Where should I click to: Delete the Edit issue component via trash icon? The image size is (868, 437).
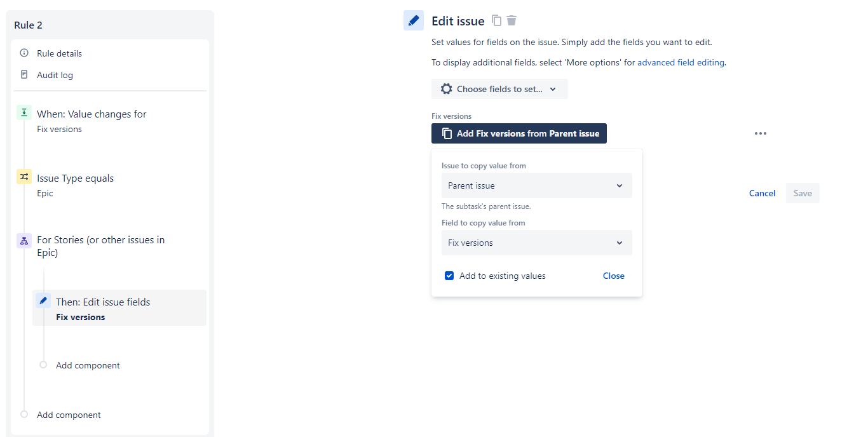[512, 20]
